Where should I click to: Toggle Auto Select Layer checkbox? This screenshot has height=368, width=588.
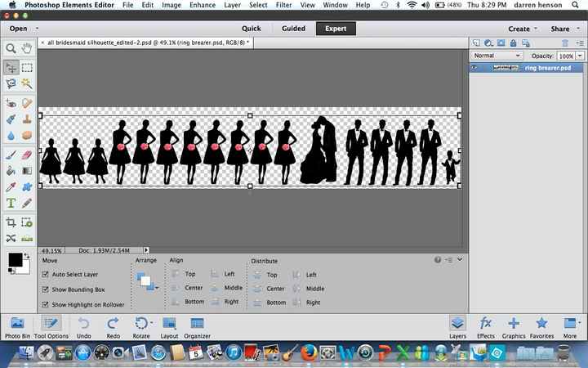(46, 275)
